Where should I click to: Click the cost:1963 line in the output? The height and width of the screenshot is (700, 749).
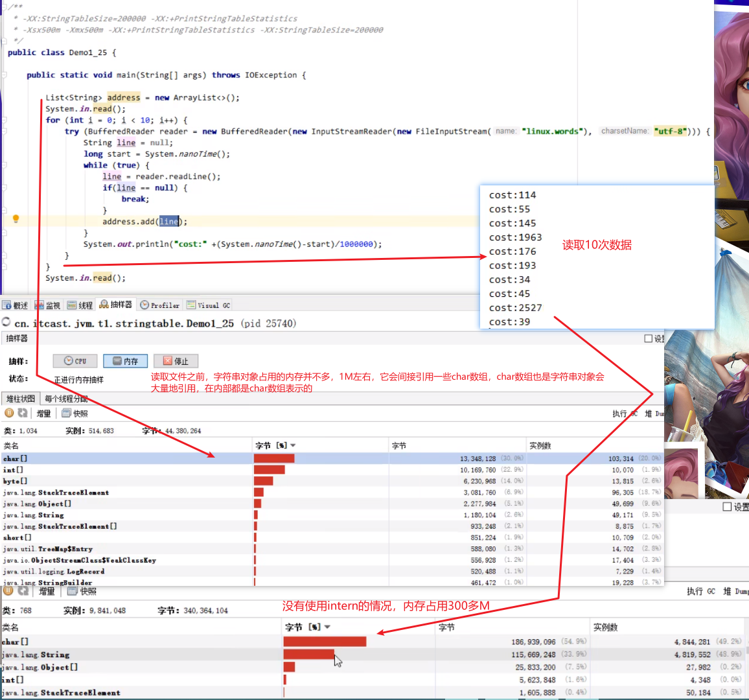pyautogui.click(x=515, y=237)
